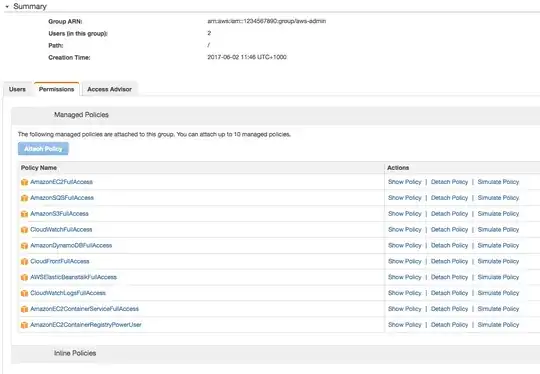Show Policy for AWSElasticBeanstalkFullAccess

[405, 277]
